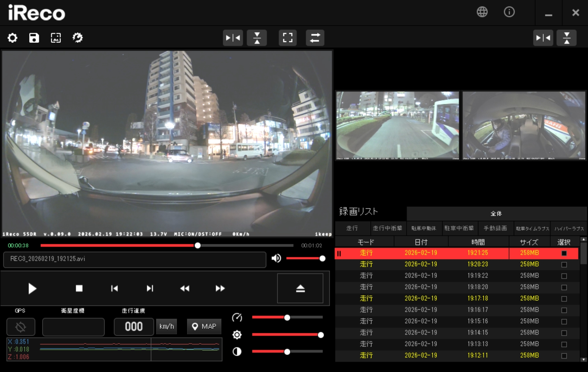This screenshot has height=372, width=588.
Task: Toggle fullscreen video view
Action: [287, 38]
